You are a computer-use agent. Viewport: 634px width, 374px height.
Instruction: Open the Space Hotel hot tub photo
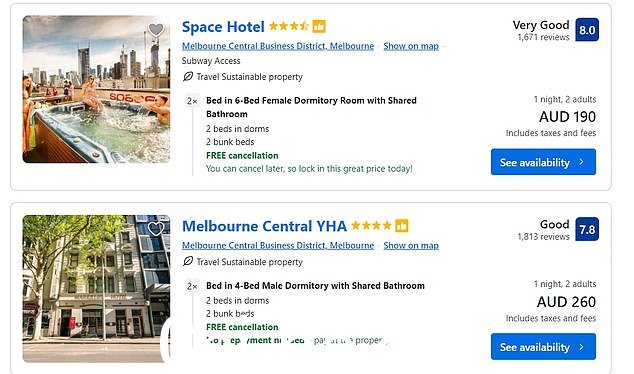[96, 89]
